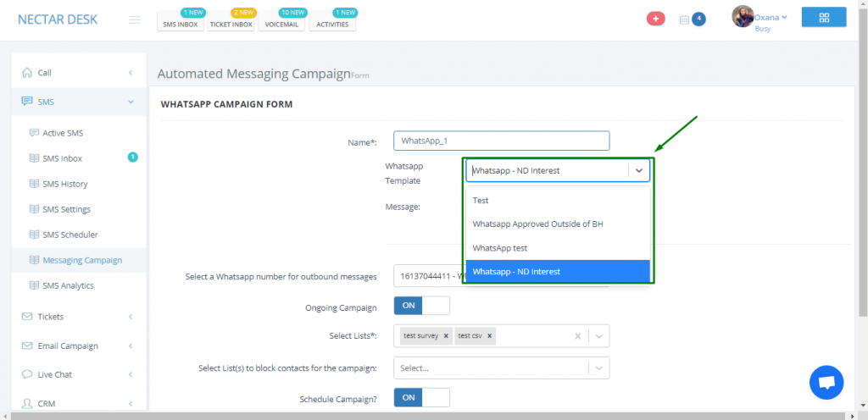Viewport: 868px width, 420px height.
Task: Open SMS Inbox in sidebar
Action: coord(62,158)
